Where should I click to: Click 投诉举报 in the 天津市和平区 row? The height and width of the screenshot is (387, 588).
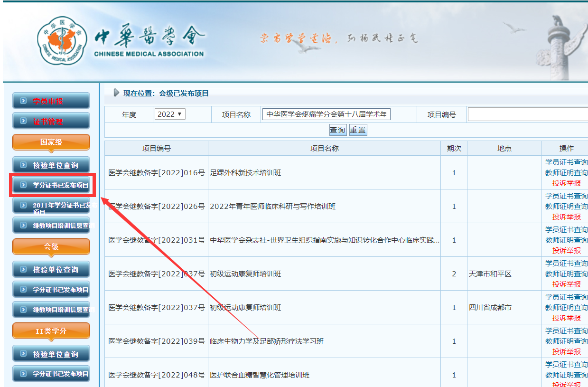pos(566,284)
